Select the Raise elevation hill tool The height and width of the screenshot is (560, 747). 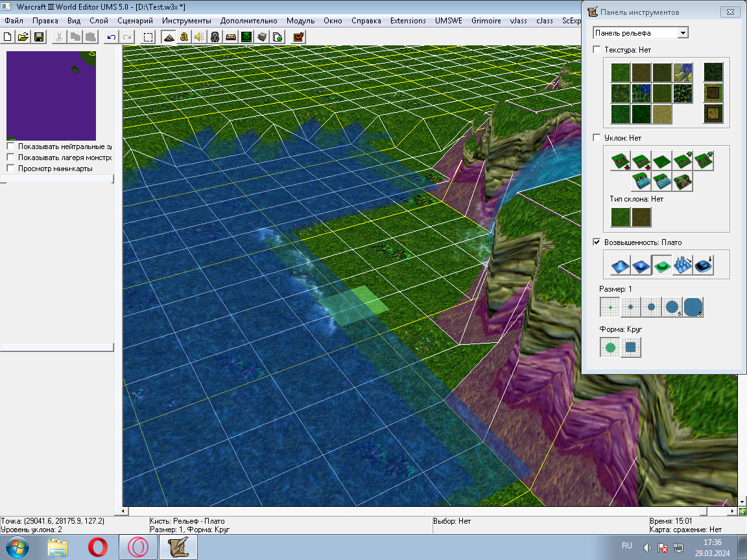coord(621,264)
